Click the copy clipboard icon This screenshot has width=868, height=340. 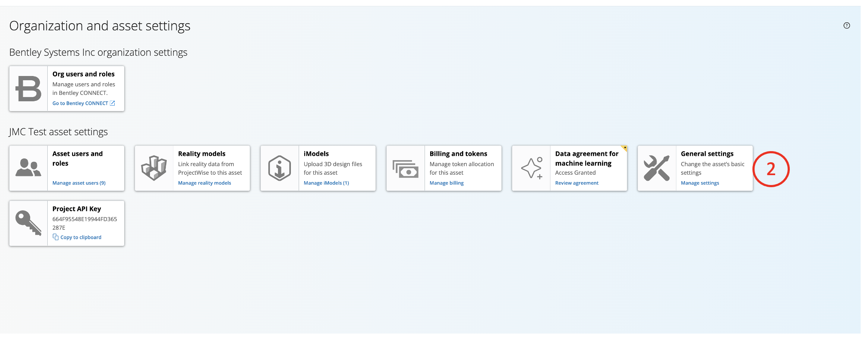tap(55, 237)
